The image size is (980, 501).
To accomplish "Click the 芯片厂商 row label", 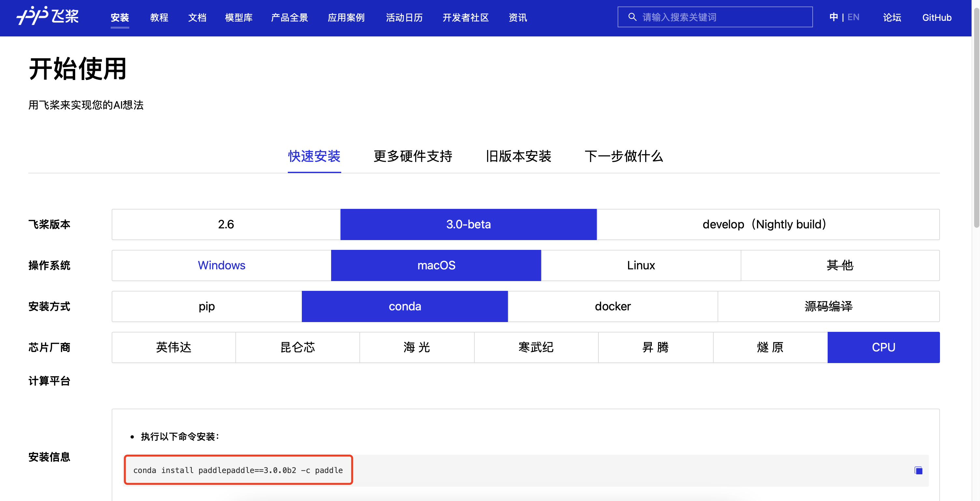I will click(x=49, y=347).
